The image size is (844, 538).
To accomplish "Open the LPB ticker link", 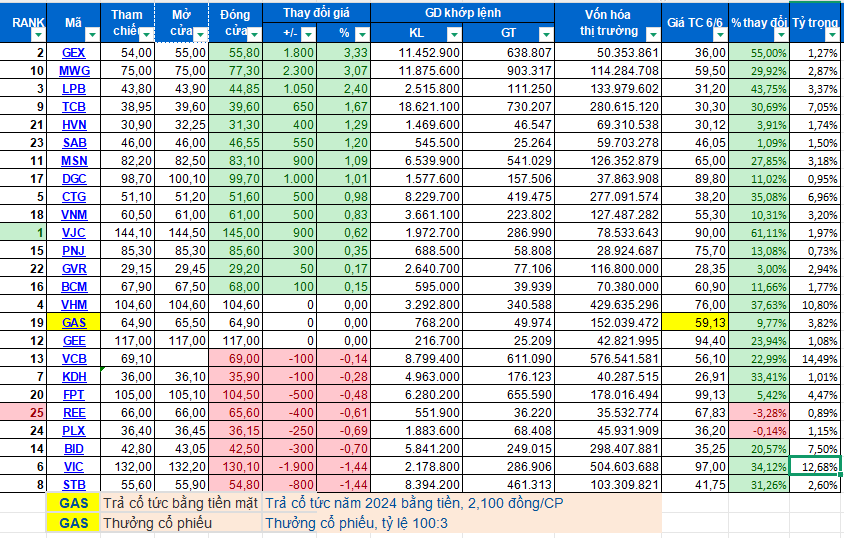I will [x=74, y=89].
